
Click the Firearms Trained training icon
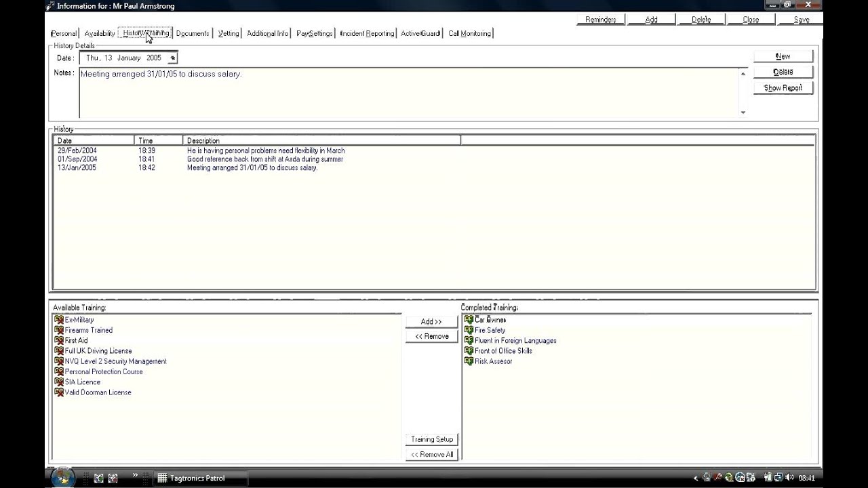[59, 330]
